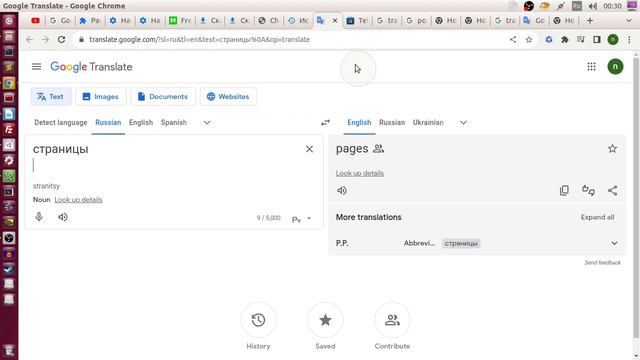Open translation Look up details link
This screenshot has height=360, width=640.
pyautogui.click(x=360, y=173)
